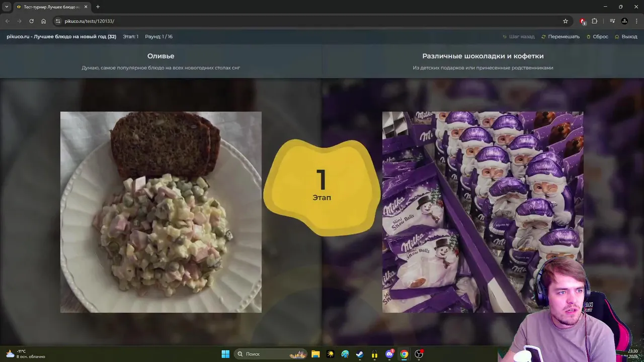644x362 pixels.
Task: Open Discord from the taskbar
Action: click(389, 354)
